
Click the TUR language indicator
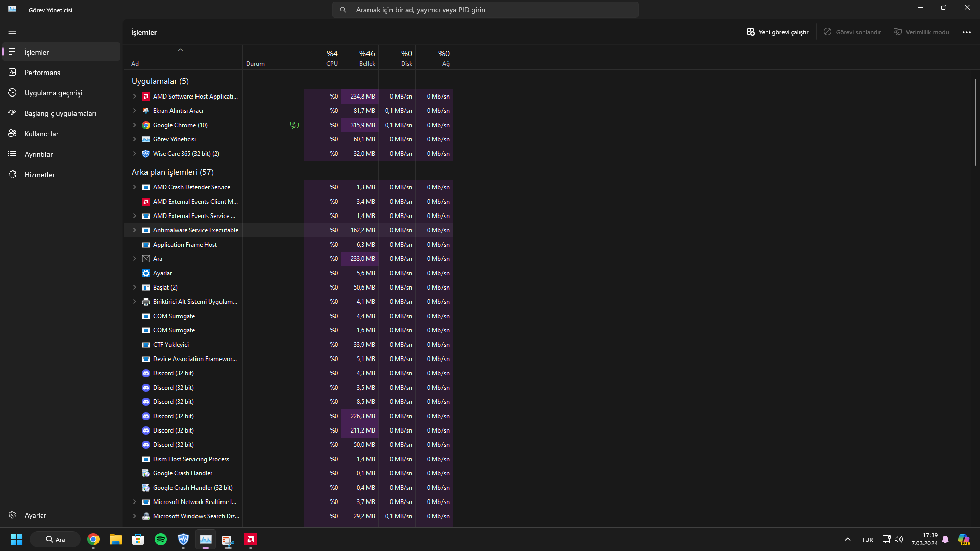pos(867,540)
